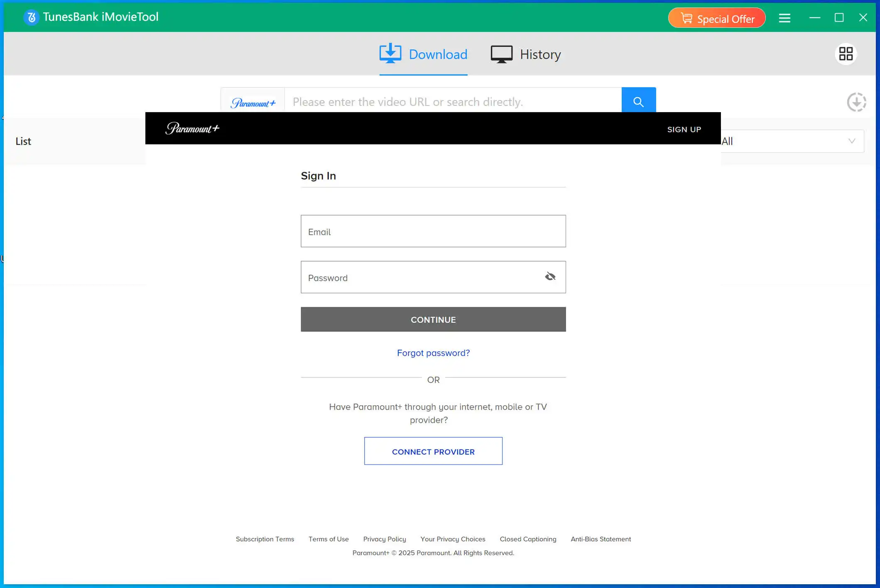Focus the Password input field
This screenshot has height=588, width=880.
433,277
